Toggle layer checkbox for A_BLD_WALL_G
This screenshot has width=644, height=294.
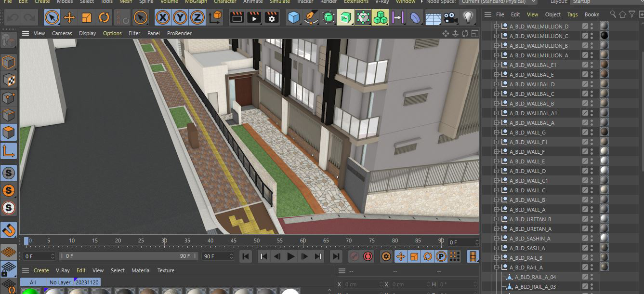[585, 132]
